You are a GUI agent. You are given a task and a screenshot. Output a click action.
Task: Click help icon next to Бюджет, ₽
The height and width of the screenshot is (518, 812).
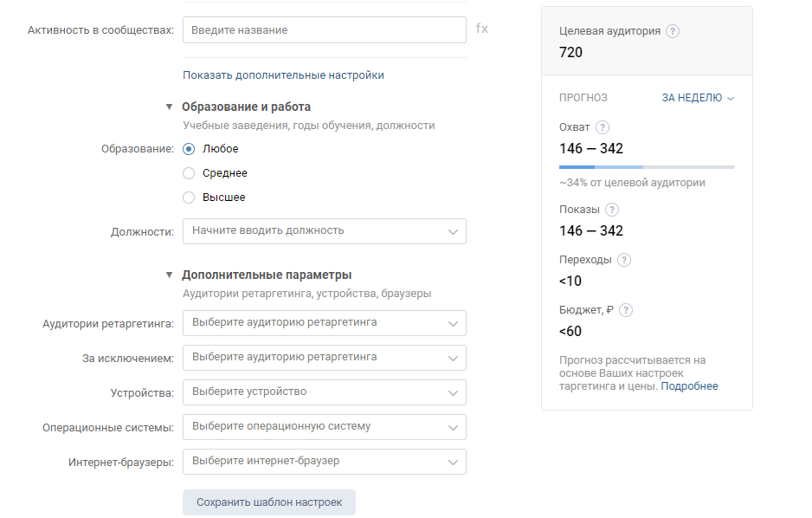pos(627,310)
